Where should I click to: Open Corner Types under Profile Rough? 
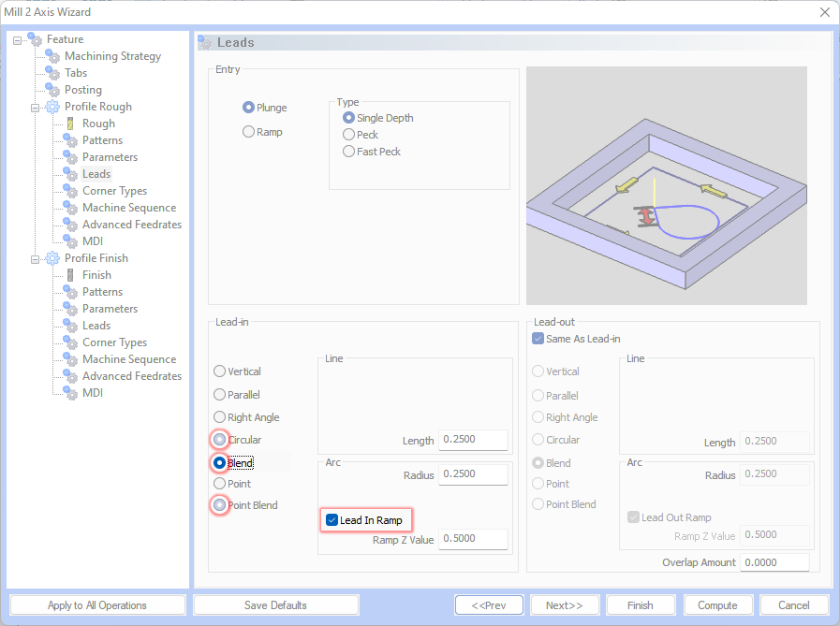coord(114,191)
